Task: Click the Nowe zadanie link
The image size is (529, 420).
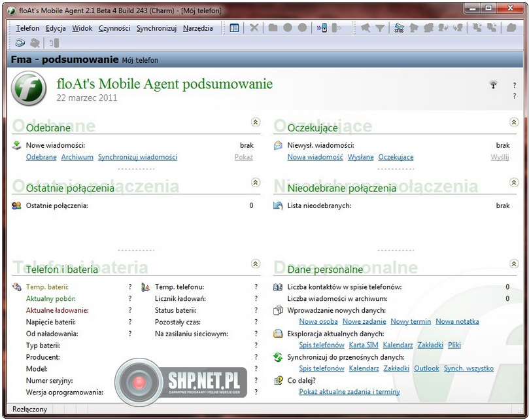Action: 364,322
